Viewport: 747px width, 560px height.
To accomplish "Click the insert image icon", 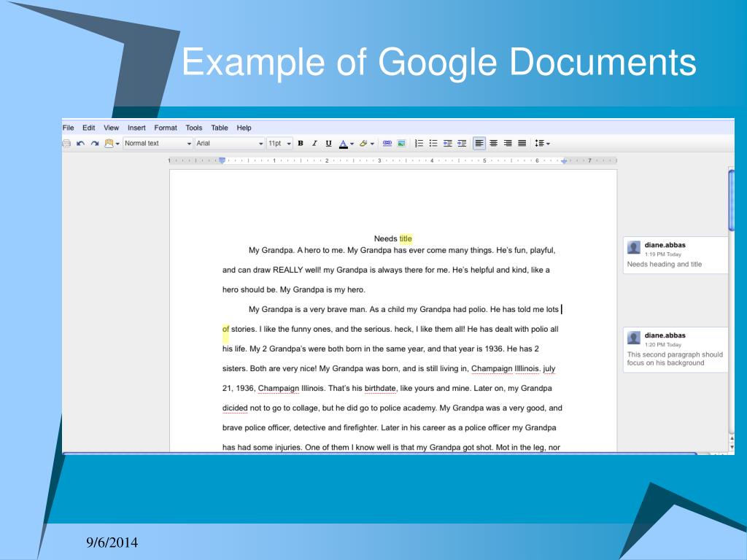I will pos(402,144).
